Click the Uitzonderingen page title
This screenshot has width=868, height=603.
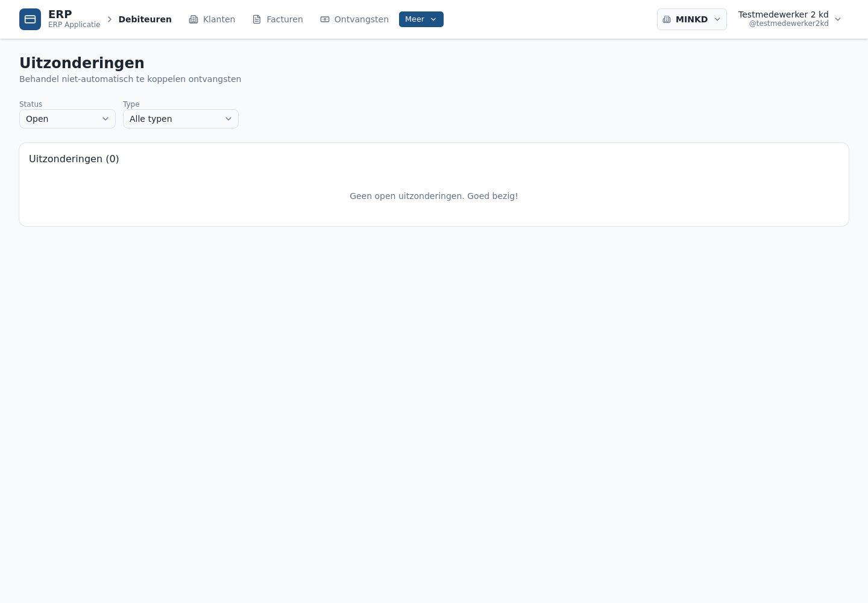click(82, 63)
